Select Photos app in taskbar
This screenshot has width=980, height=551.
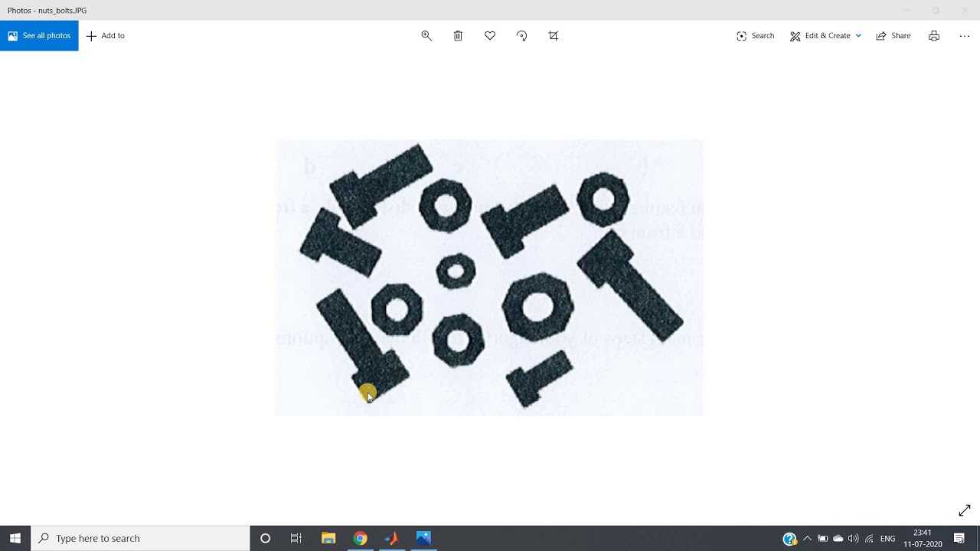pos(423,538)
